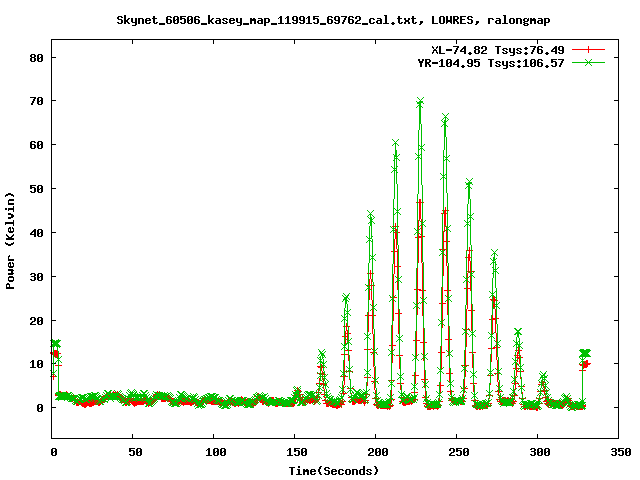The height and width of the screenshot is (480, 640).
Task: Click the green peak top near 60 Kelvin
Action: (396, 143)
